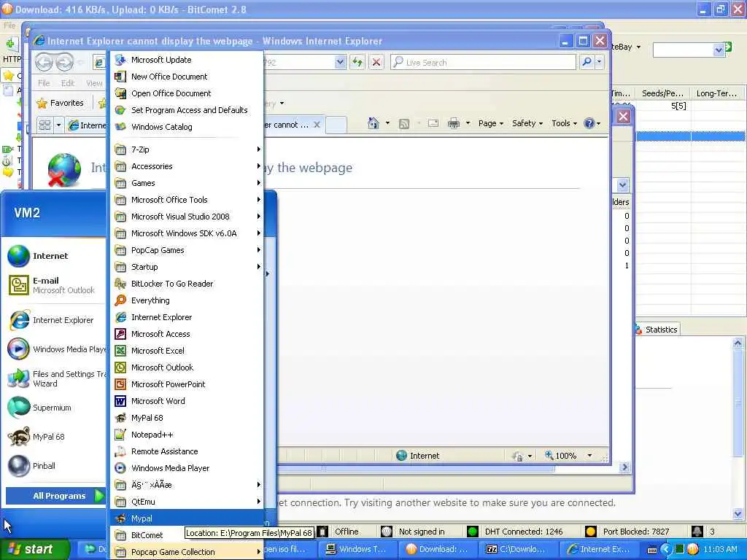Open the IE zoom level dropdown
This screenshot has width=747, height=560.
[589, 456]
